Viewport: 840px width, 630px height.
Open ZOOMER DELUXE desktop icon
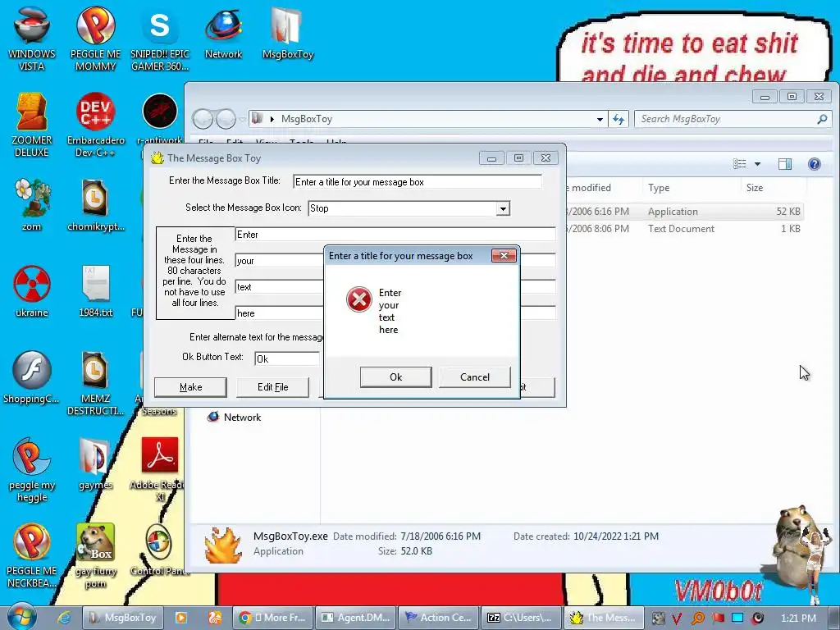click(x=32, y=125)
